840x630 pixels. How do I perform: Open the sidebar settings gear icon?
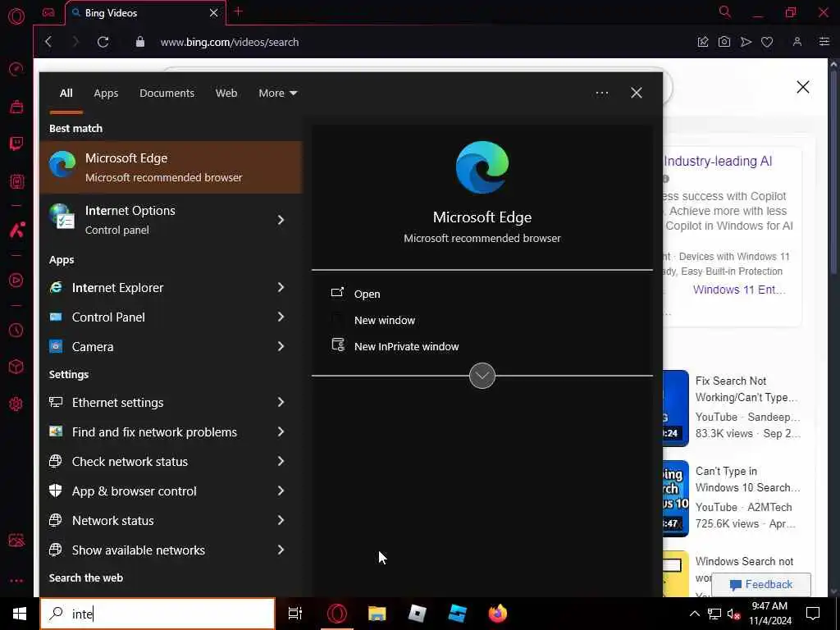click(x=16, y=404)
